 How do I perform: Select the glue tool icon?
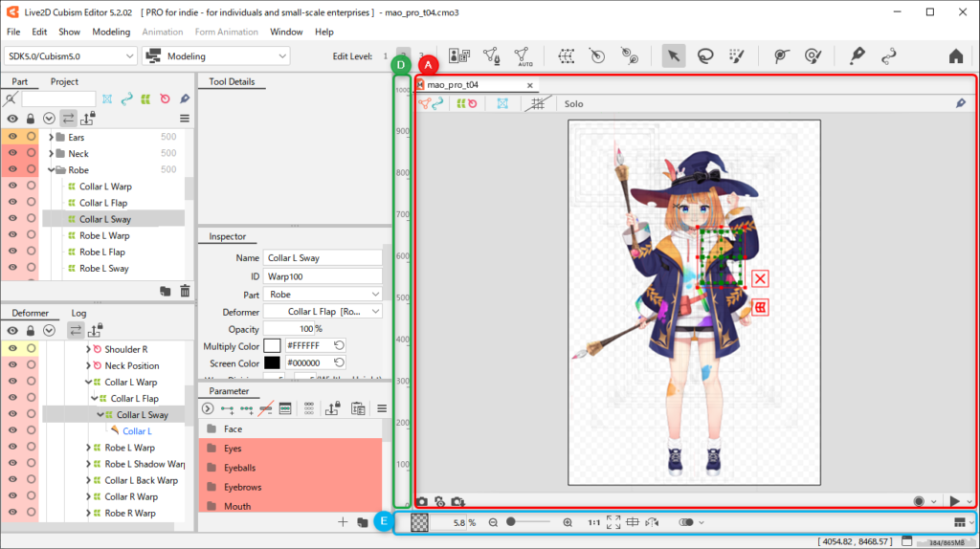coord(857,56)
